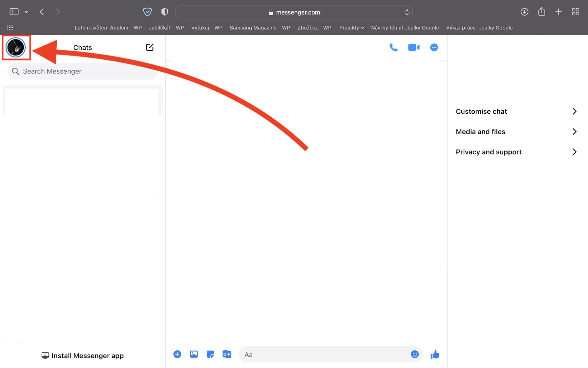Open more actions plus icon in composer
The height and width of the screenshot is (368, 588).
(x=177, y=354)
